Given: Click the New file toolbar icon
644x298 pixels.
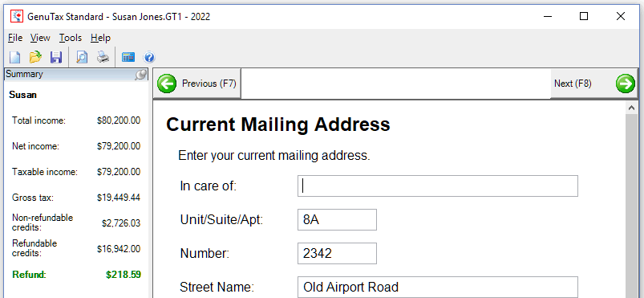Looking at the screenshot, I should click(14, 57).
